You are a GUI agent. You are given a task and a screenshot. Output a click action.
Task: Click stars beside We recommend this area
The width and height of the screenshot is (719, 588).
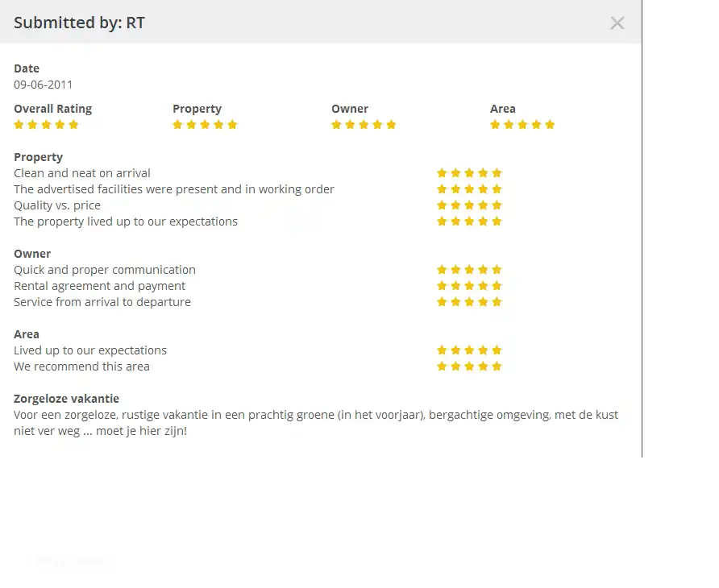click(469, 366)
